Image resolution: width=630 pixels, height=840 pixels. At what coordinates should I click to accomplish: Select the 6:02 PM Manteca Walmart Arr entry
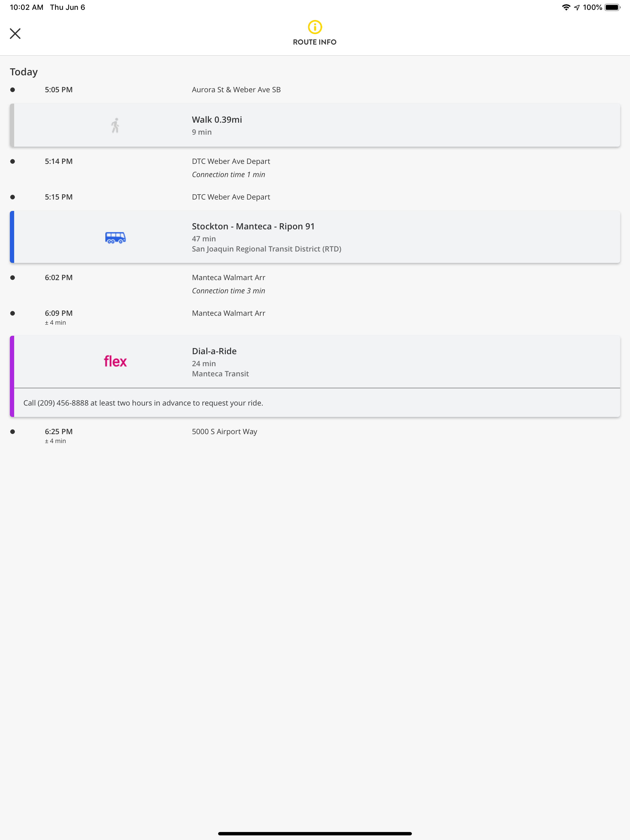click(x=228, y=277)
